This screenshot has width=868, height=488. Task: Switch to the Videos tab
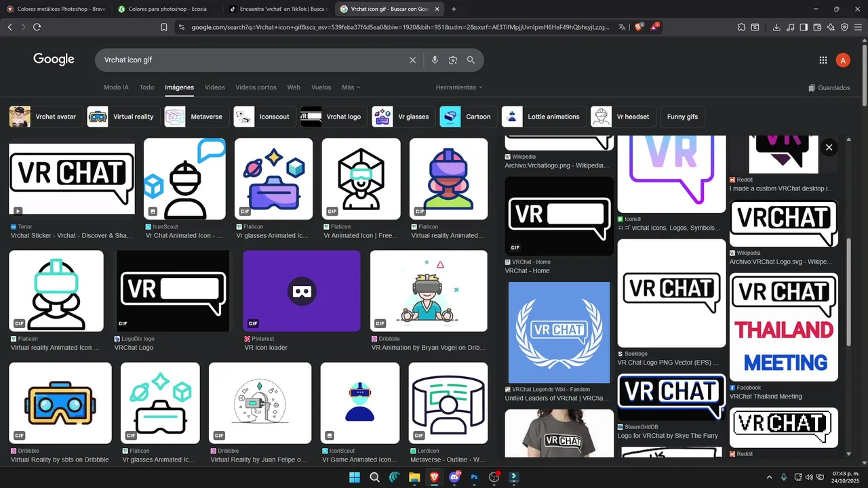click(x=214, y=87)
